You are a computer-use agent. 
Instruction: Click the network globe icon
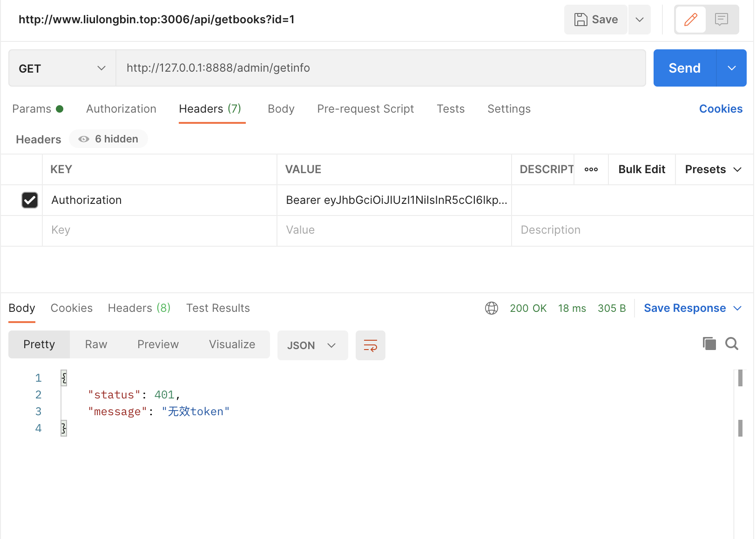491,308
